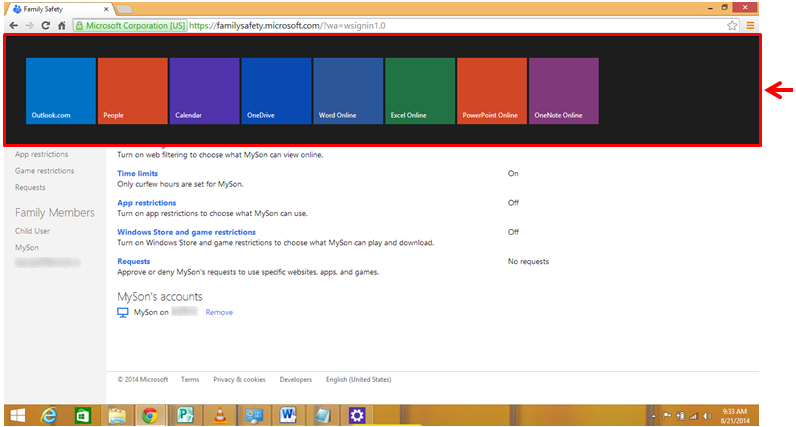Select the Family Safety browser tab
The height and width of the screenshot is (427, 796).
click(58, 9)
